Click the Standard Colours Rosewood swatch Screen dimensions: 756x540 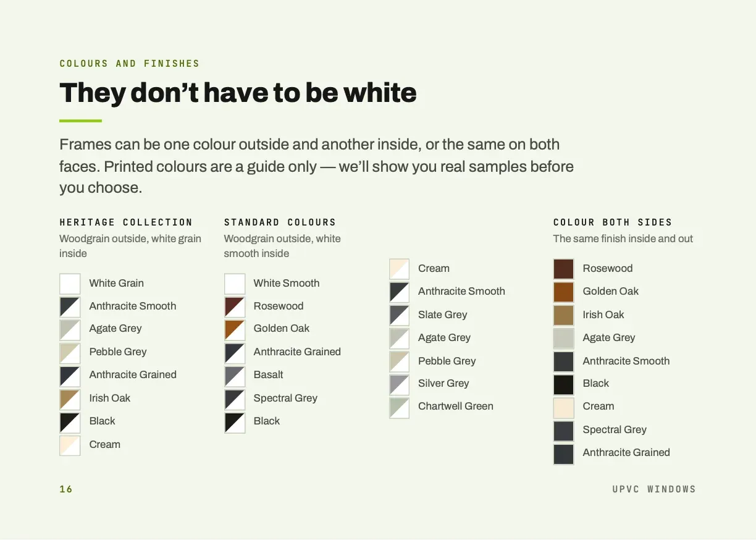coord(235,306)
